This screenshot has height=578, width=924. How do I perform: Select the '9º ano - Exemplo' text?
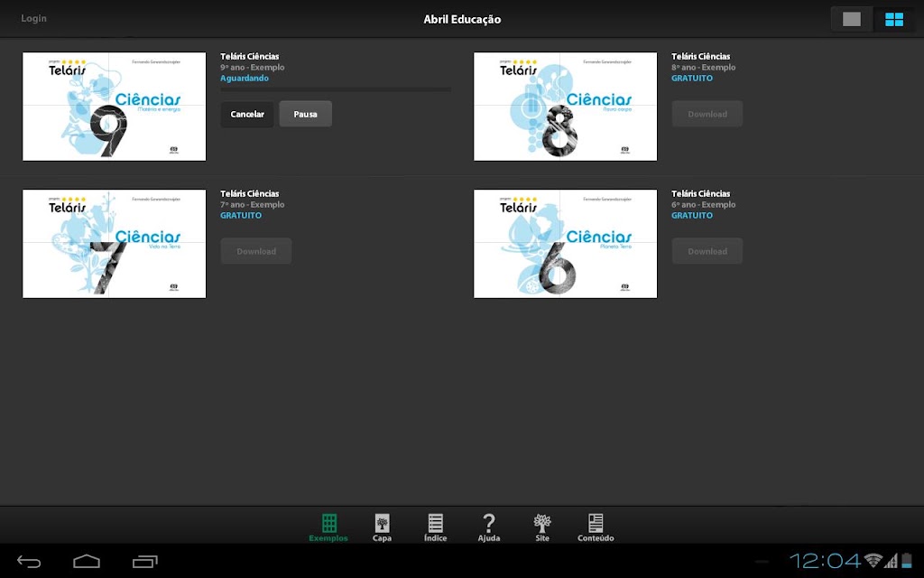[x=253, y=67]
